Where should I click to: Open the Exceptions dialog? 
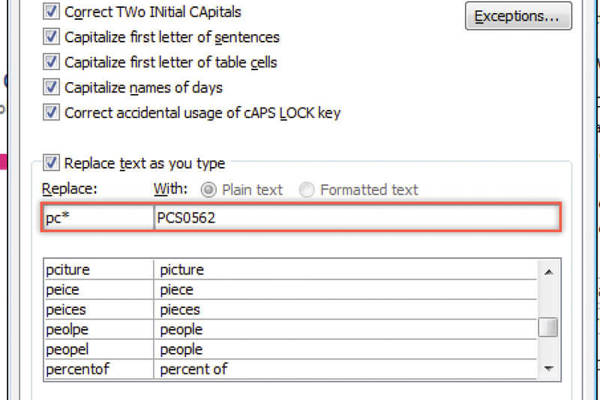pyautogui.click(x=517, y=16)
